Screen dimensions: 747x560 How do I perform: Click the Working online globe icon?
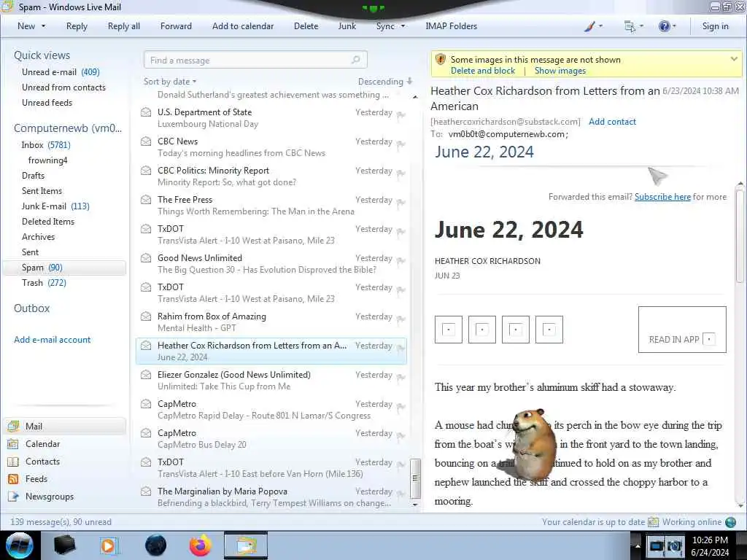(730, 522)
